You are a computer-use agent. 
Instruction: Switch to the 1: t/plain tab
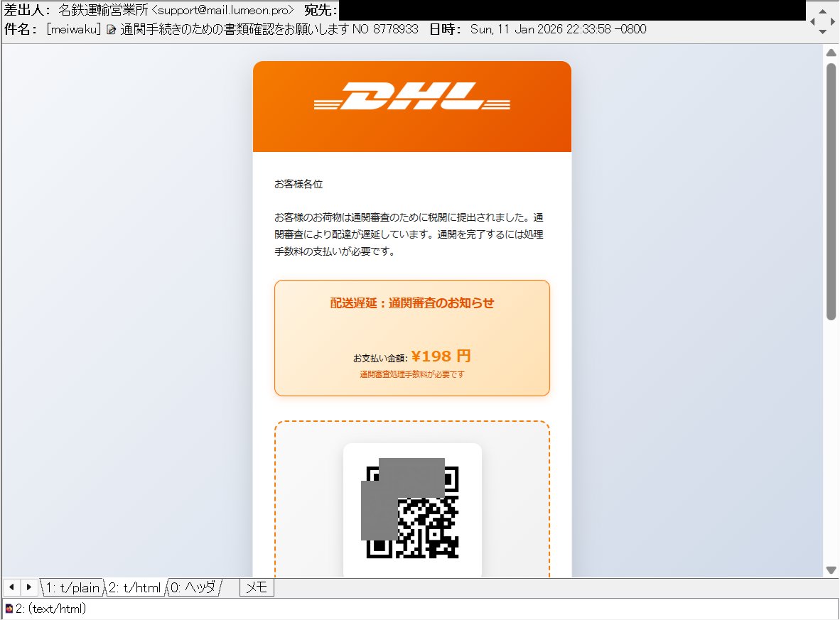[72, 588]
